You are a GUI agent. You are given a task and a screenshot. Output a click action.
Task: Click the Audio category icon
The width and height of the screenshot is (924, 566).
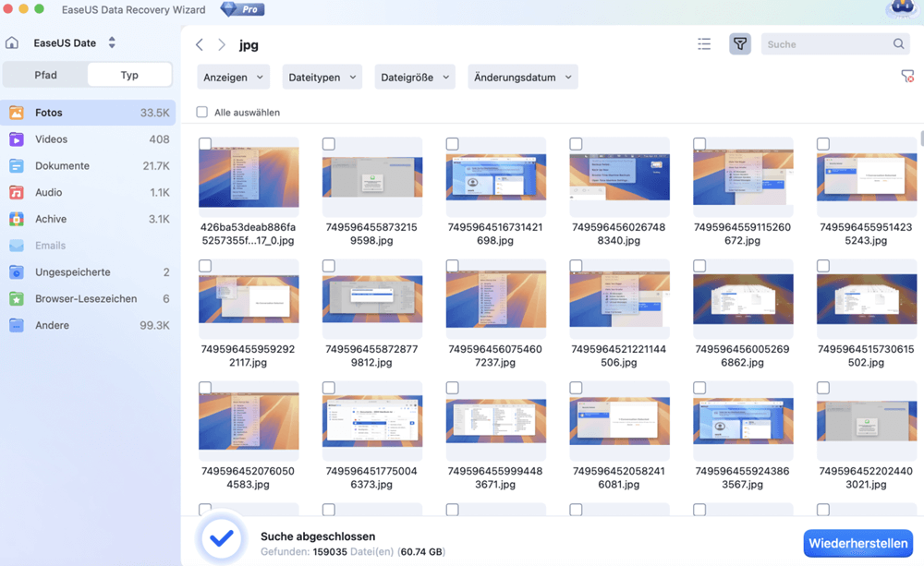(17, 192)
